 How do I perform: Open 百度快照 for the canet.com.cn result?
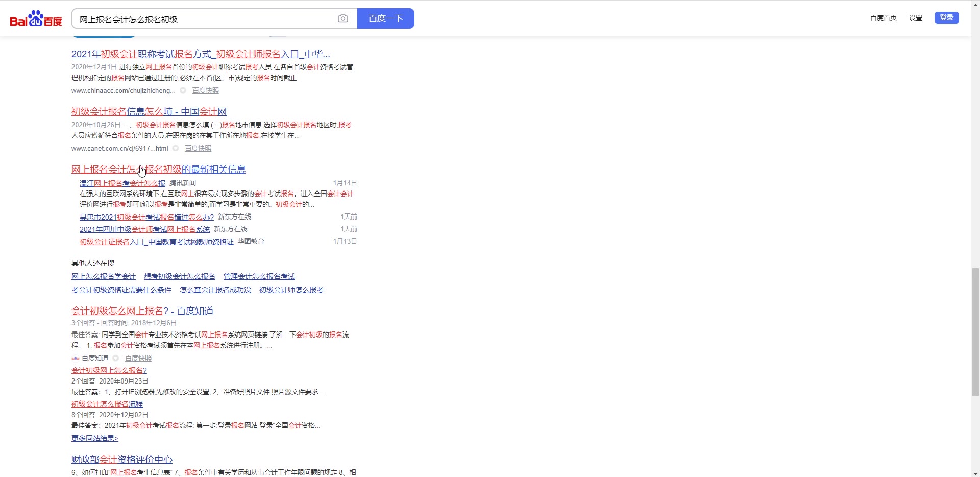click(x=198, y=149)
